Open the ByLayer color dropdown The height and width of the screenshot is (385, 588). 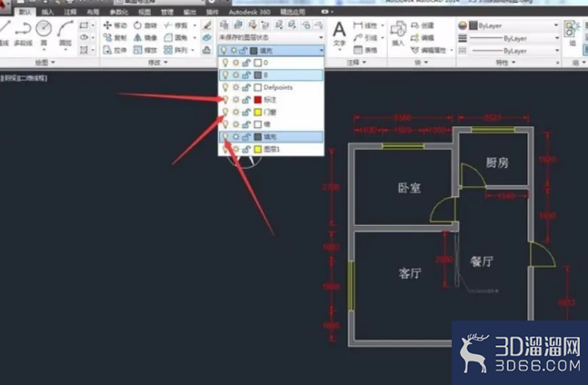pos(514,25)
